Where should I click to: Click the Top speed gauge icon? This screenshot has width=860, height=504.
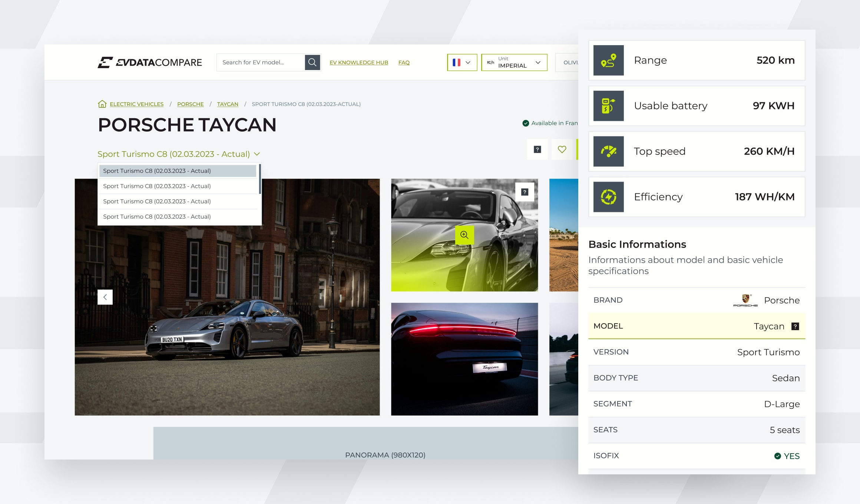pyautogui.click(x=608, y=151)
